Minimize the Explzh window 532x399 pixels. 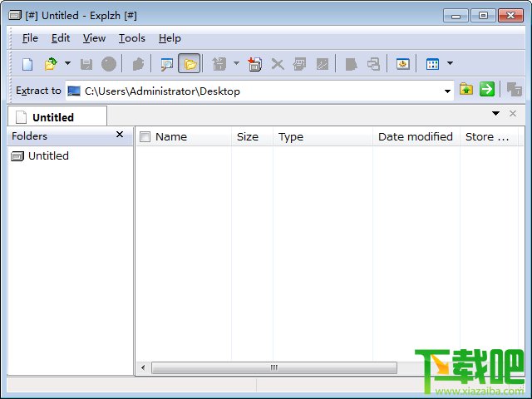456,16
